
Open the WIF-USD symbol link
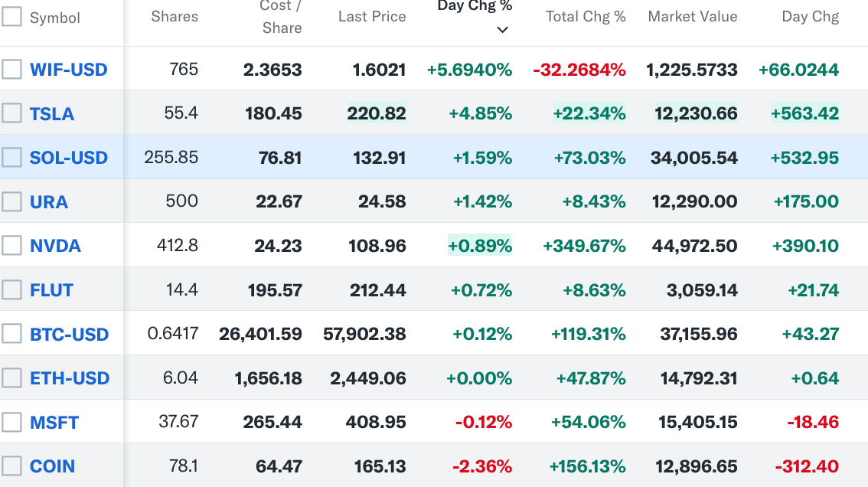68,70
